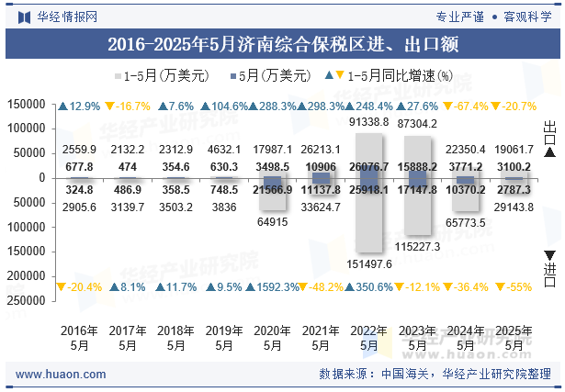Click the -48.2% import growth marker
565x392 pixels.
(321, 287)
